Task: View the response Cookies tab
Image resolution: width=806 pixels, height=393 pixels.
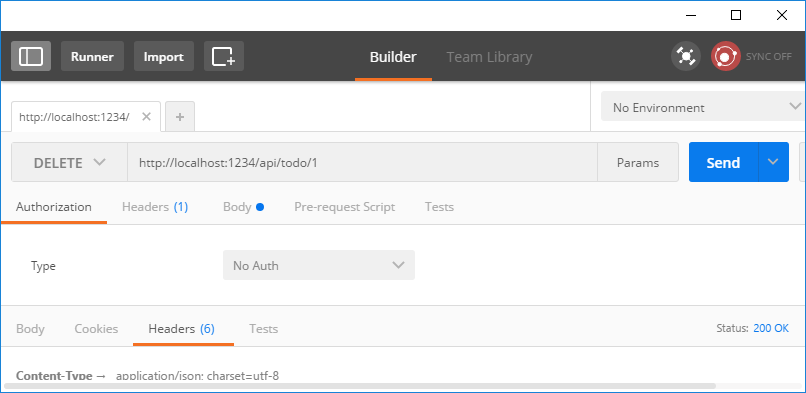Action: pyautogui.click(x=96, y=329)
